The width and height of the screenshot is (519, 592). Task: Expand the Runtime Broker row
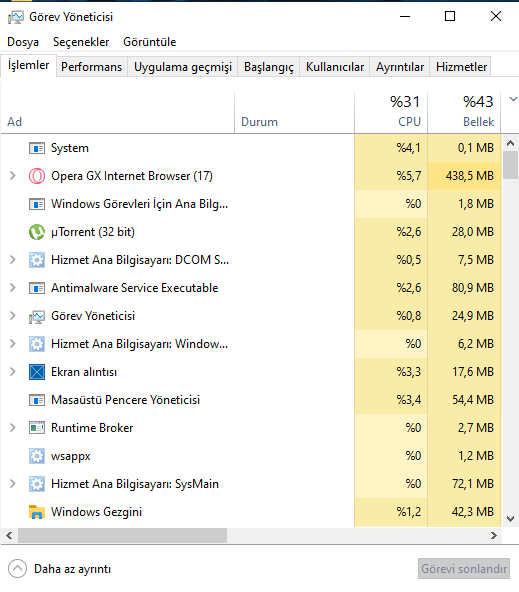click(x=12, y=427)
